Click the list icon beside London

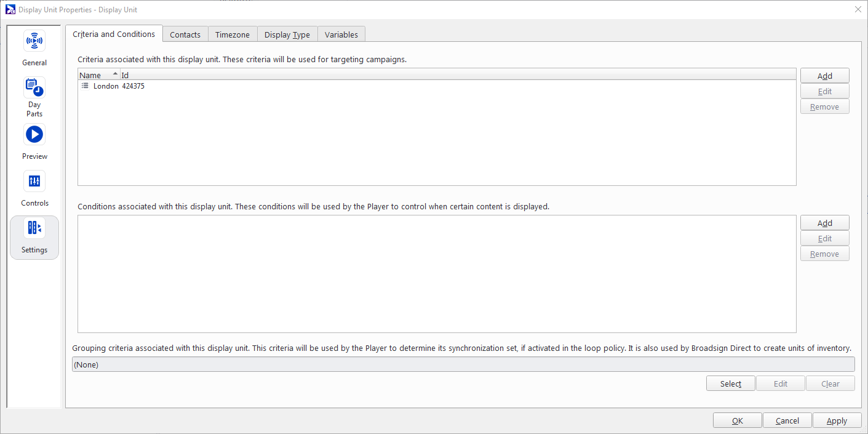(x=86, y=86)
